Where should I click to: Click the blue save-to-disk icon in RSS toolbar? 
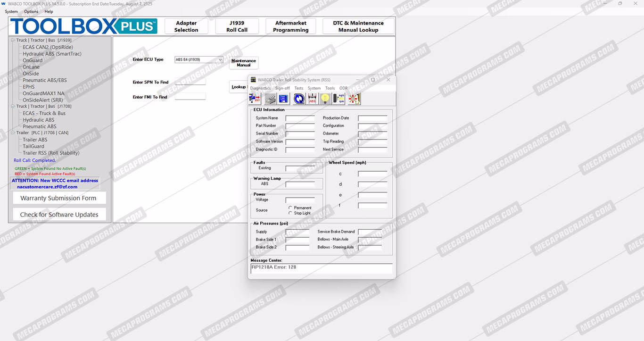point(283,99)
